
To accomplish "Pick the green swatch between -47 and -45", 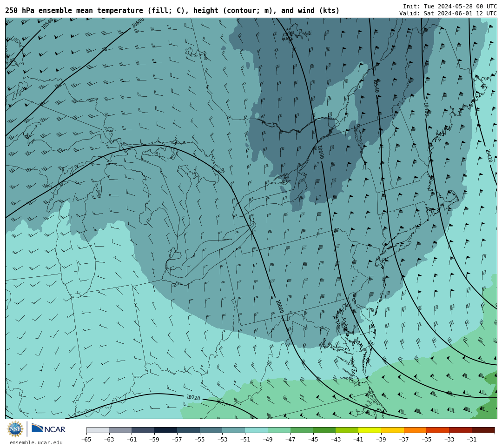I will pos(302,430).
